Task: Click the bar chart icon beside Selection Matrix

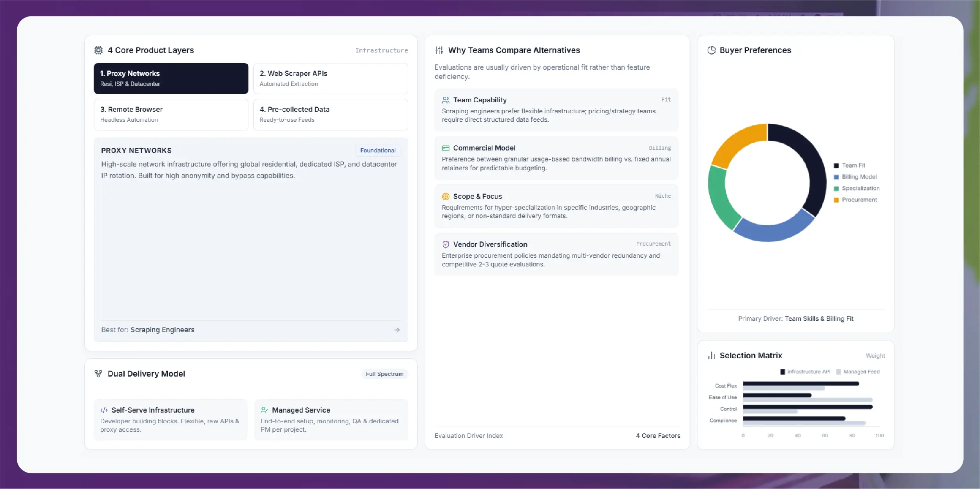Action: [711, 355]
